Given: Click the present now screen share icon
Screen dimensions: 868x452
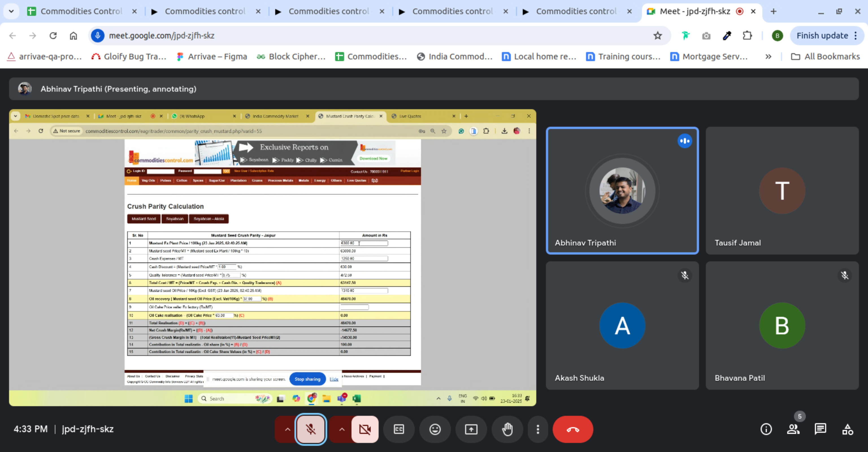Looking at the screenshot, I should click(471, 429).
